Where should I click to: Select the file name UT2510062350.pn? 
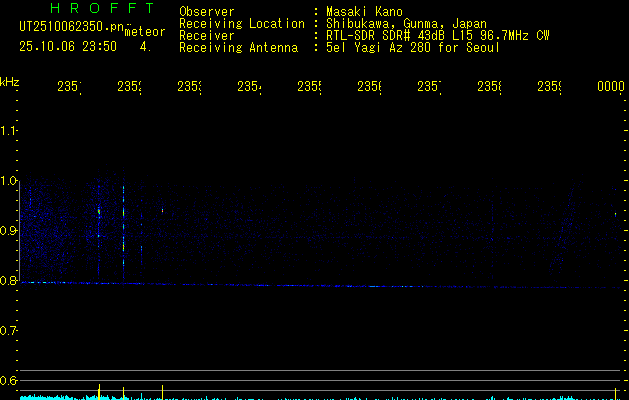point(71,27)
